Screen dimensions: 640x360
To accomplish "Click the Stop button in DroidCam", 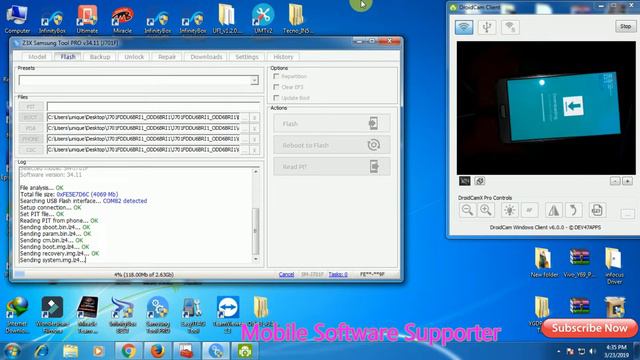I will click(625, 27).
